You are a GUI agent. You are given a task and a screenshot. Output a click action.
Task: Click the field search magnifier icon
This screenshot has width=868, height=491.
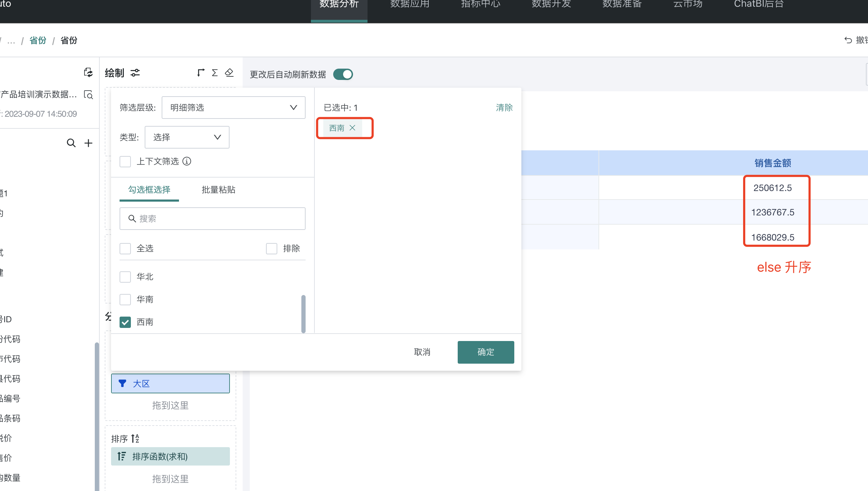pyautogui.click(x=71, y=143)
